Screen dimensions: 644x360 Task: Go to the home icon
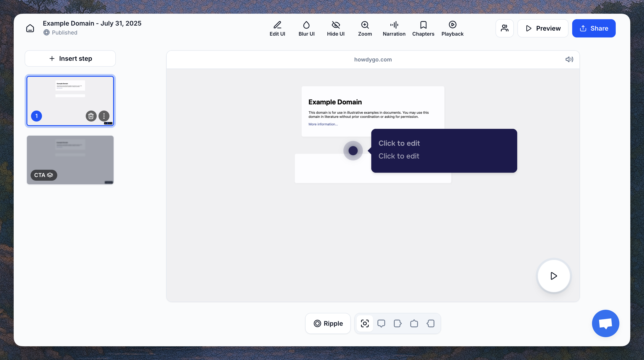click(30, 28)
